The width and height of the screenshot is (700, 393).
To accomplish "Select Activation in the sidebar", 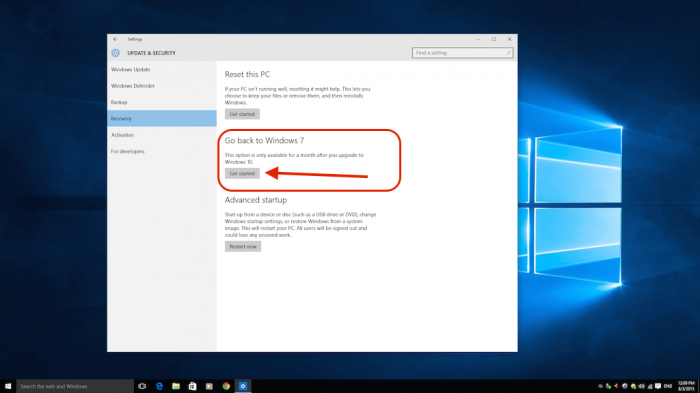I will click(162, 135).
